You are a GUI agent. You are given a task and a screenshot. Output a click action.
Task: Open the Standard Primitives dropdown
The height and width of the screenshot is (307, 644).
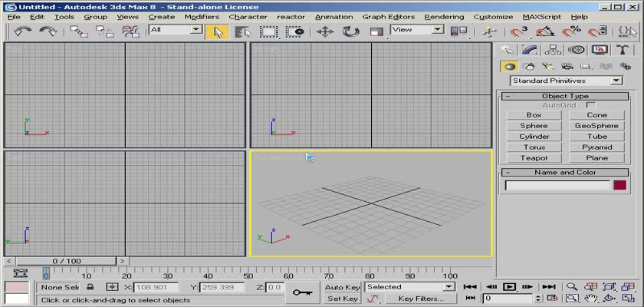(x=567, y=81)
